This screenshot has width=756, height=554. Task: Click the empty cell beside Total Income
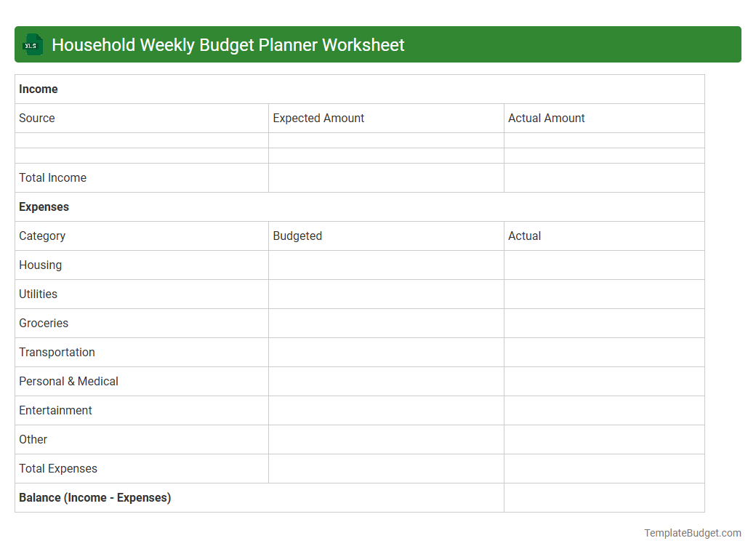pos(385,177)
